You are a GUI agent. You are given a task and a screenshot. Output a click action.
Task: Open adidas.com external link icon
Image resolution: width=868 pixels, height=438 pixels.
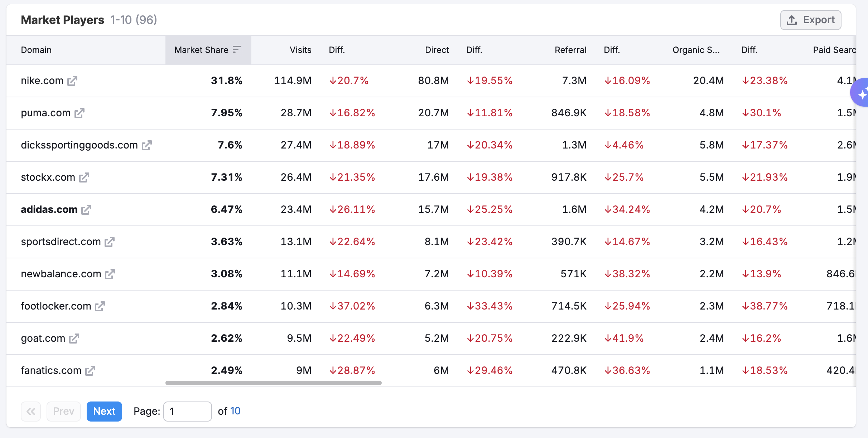pos(86,210)
